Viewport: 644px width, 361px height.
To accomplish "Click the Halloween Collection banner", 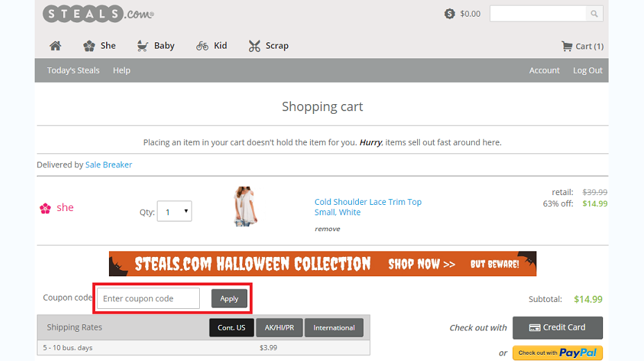I will [323, 264].
